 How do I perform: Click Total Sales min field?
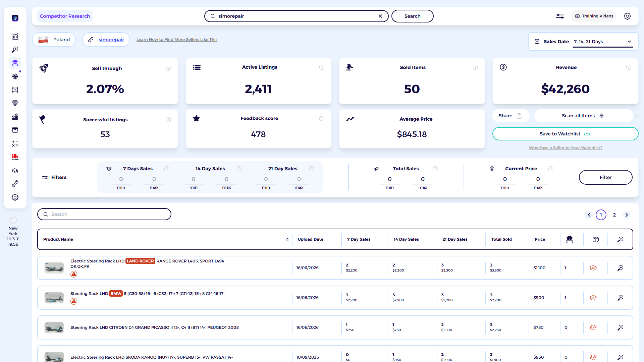tap(390, 179)
